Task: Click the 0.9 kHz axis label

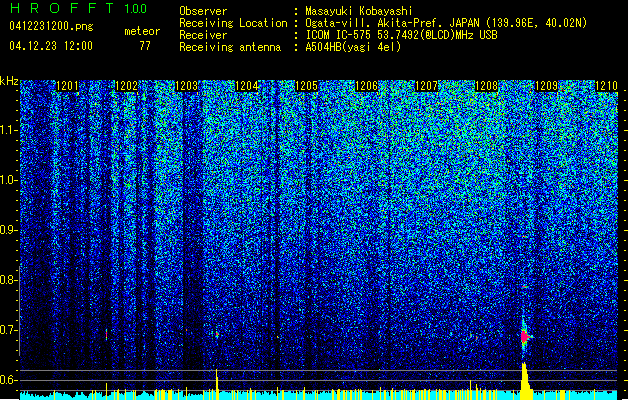Action: (x=9, y=230)
